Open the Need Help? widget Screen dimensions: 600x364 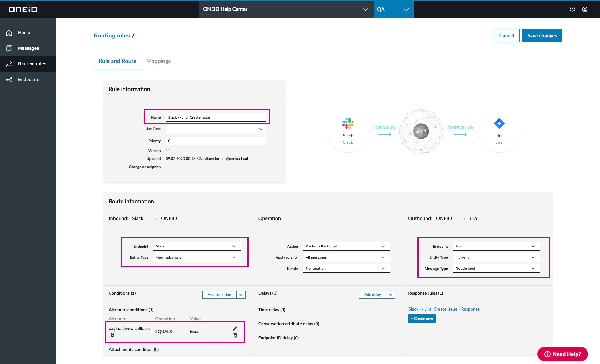click(562, 354)
